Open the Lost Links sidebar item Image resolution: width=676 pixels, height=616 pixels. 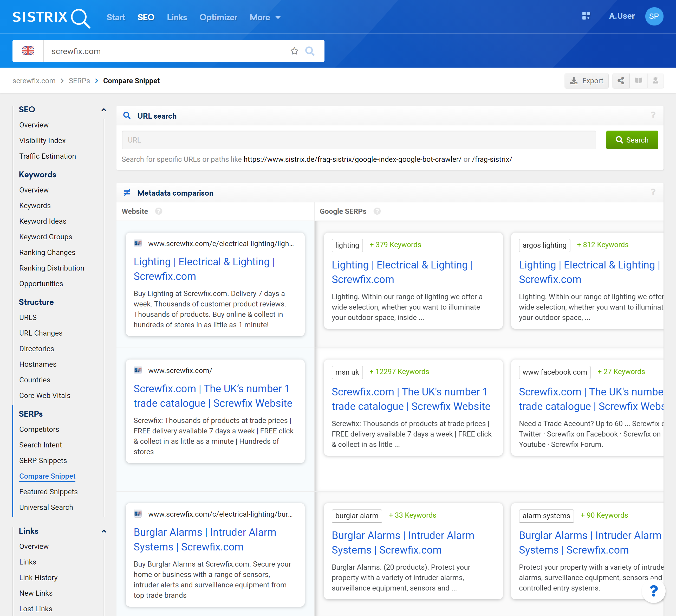(x=36, y=609)
